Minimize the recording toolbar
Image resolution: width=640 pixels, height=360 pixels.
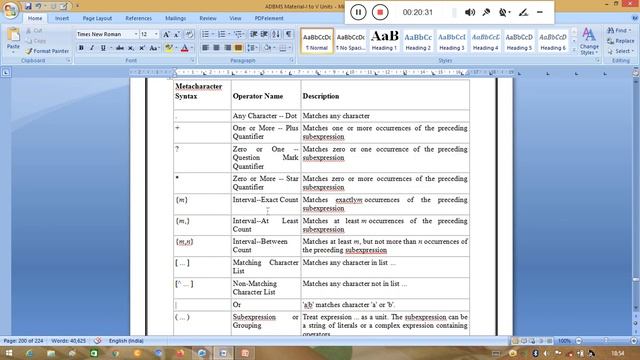pyautogui.click(x=540, y=12)
